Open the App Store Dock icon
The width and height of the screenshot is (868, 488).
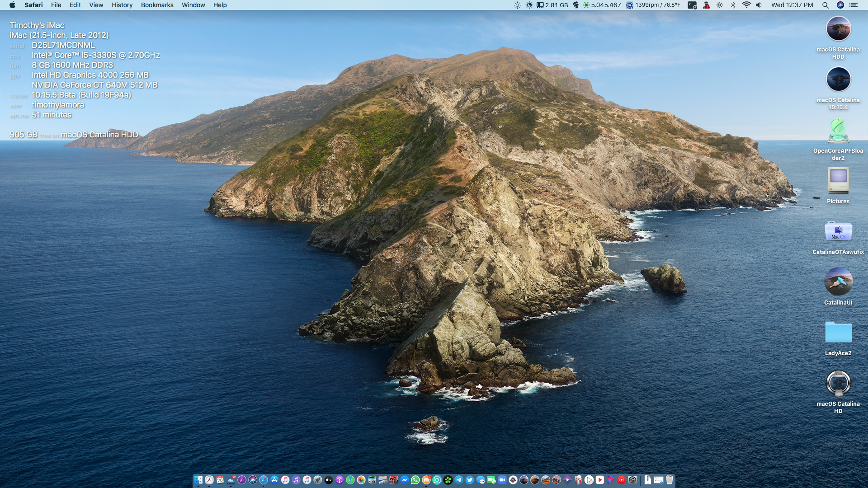coord(274,480)
